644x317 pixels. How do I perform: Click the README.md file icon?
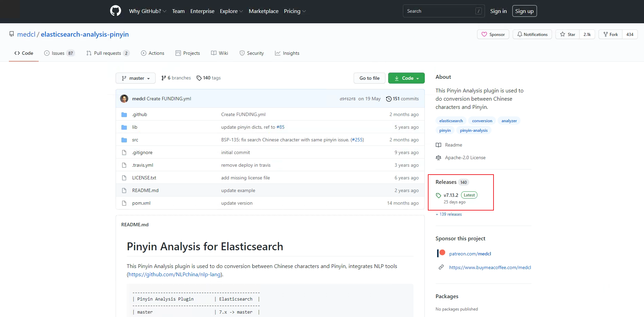(124, 191)
